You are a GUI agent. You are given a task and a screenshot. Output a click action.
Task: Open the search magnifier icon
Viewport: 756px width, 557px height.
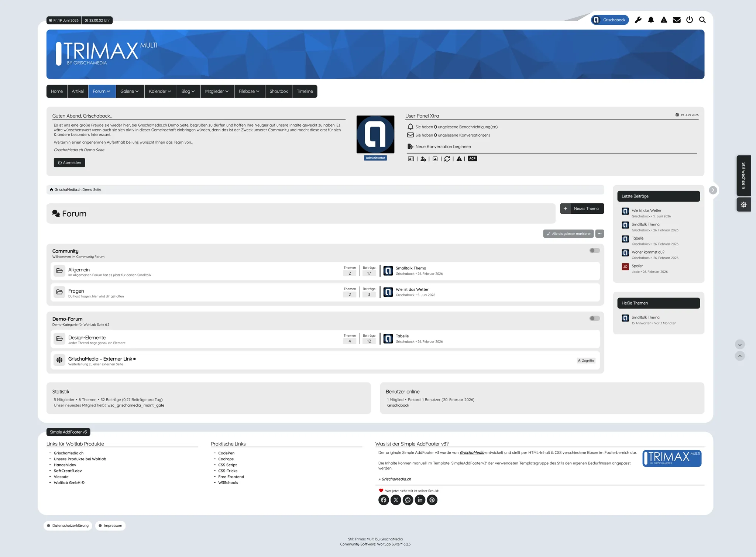coord(702,20)
